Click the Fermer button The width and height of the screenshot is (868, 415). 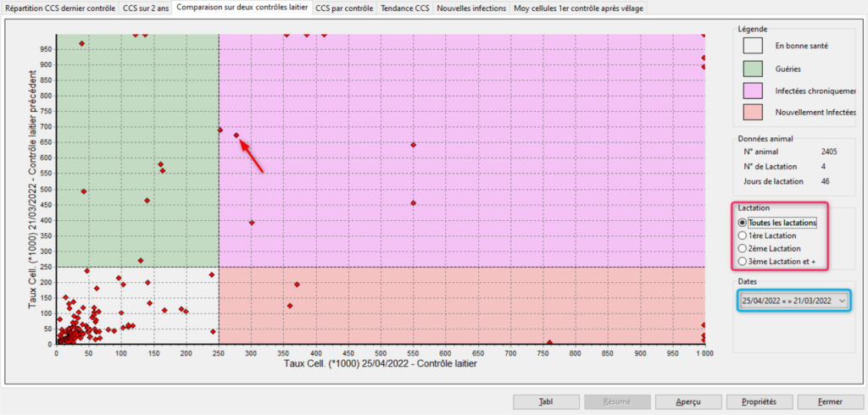point(830,401)
